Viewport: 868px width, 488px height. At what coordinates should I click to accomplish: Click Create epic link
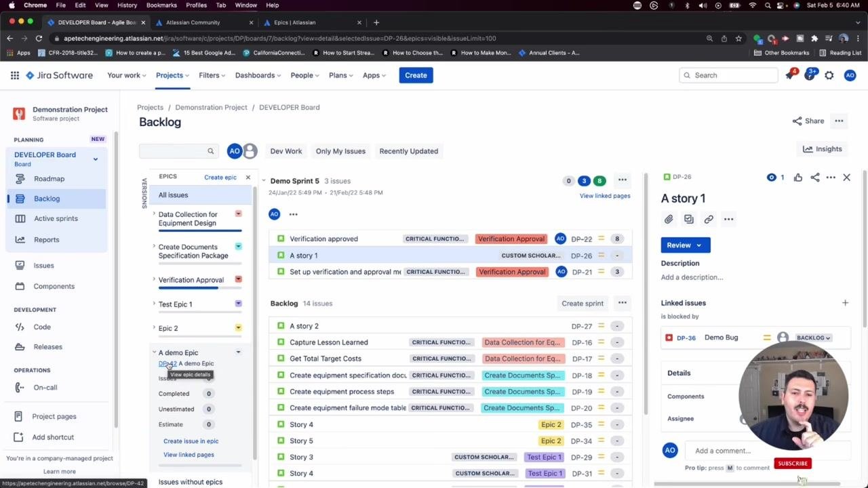pyautogui.click(x=220, y=178)
